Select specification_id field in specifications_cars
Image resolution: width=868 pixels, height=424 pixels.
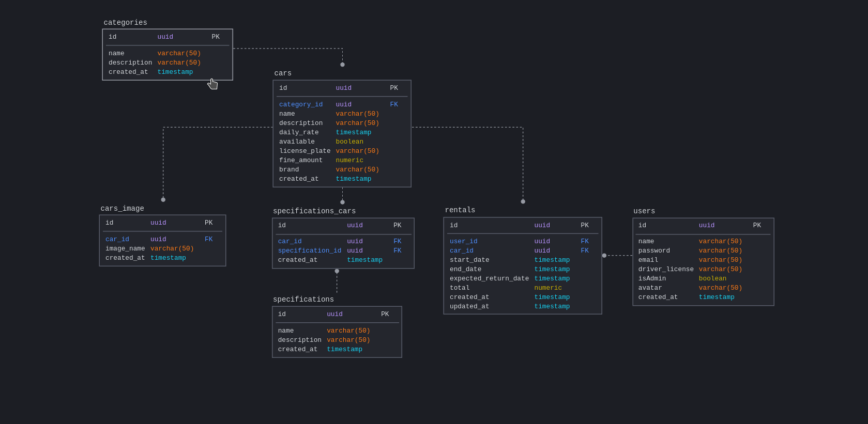310,250
